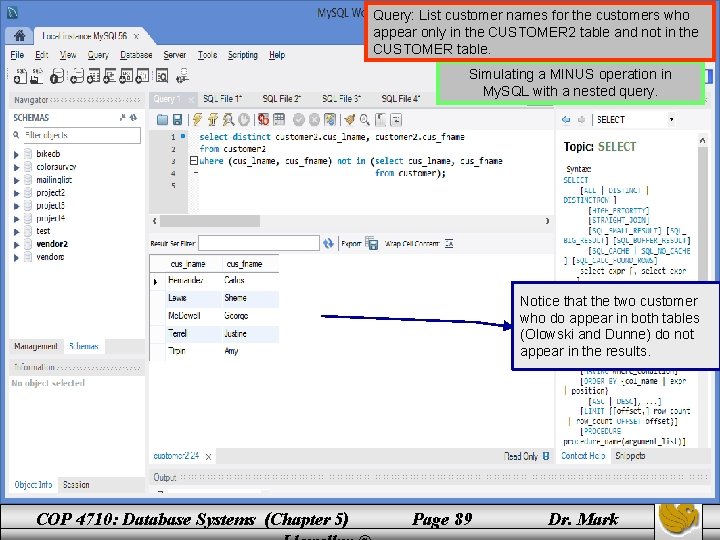
Task: Open the Help menu
Action: point(277,55)
